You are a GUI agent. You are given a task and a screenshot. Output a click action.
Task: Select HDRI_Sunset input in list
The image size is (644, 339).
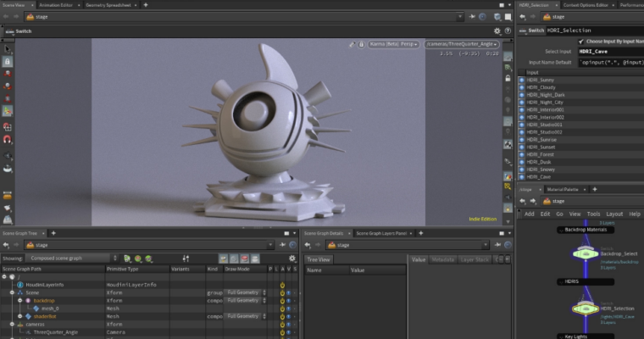539,147
